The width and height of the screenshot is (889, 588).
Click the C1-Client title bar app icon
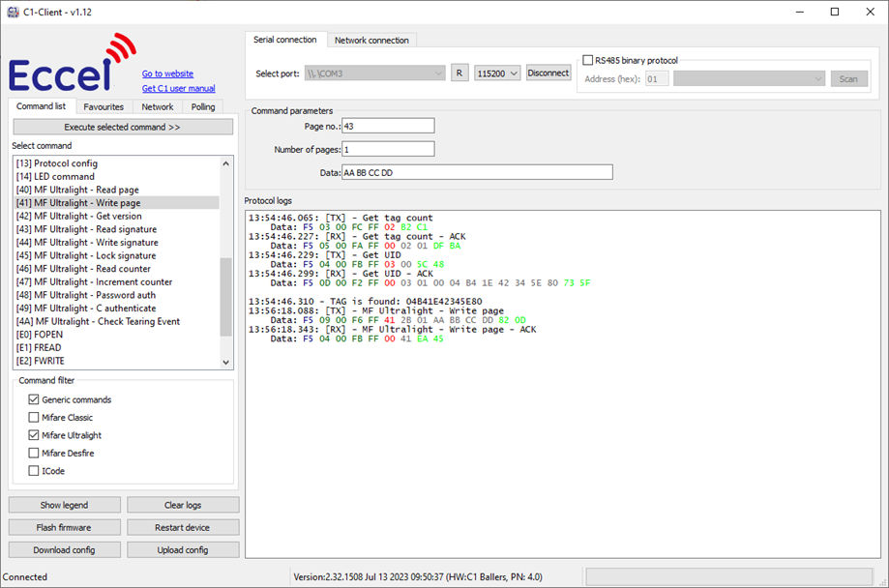13,12
